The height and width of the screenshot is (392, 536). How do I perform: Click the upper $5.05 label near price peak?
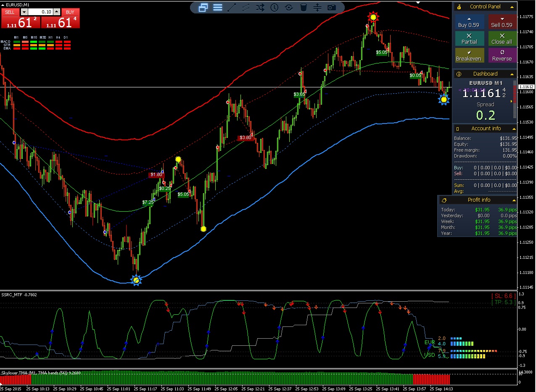pyautogui.click(x=382, y=53)
